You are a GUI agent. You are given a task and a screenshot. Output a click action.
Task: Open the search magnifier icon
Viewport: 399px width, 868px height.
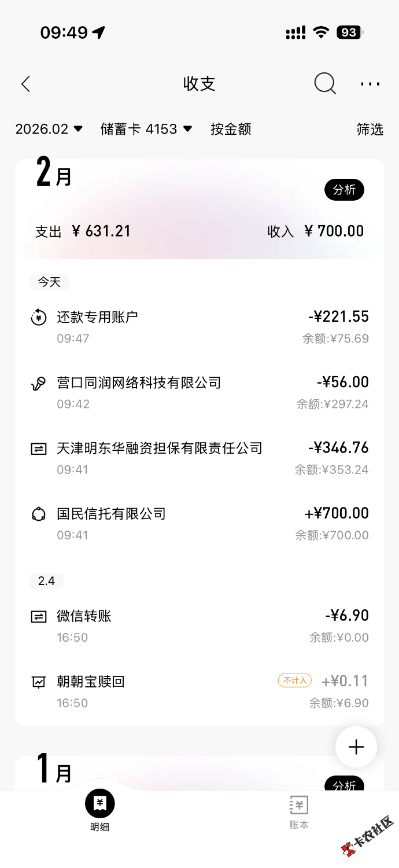coord(325,83)
